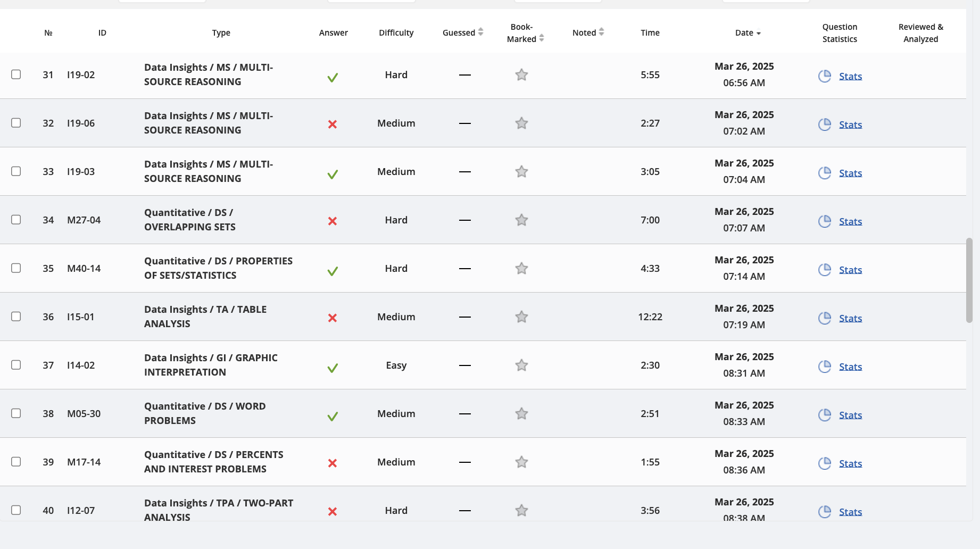This screenshot has height=549, width=980.
Task: Sort by the Noted column arrows
Action: coord(601,32)
